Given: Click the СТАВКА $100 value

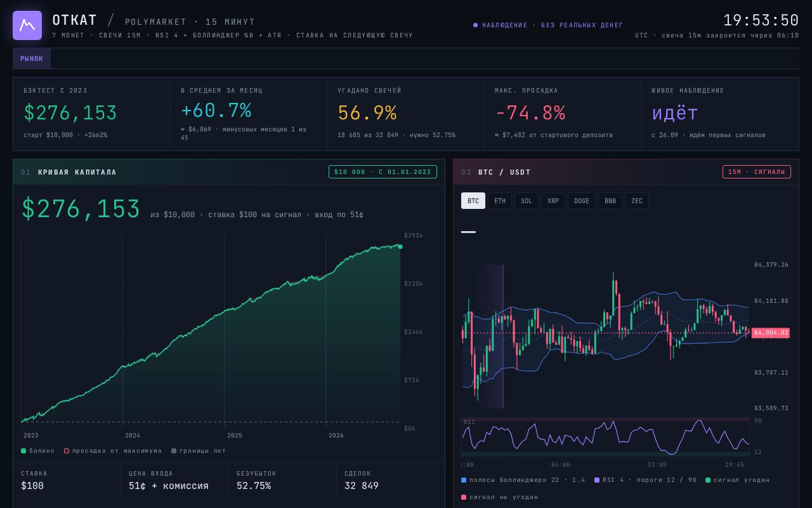Looking at the screenshot, I should point(32,486).
